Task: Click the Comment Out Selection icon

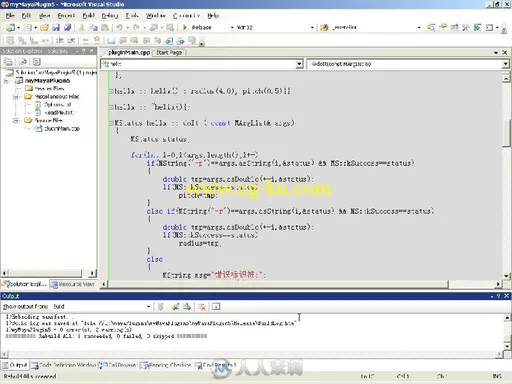Action: 86,40
